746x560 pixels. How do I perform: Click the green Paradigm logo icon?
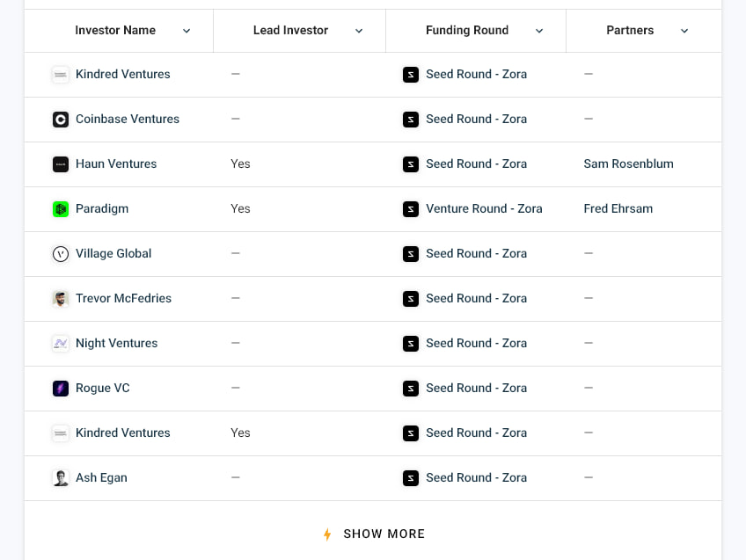(61, 209)
